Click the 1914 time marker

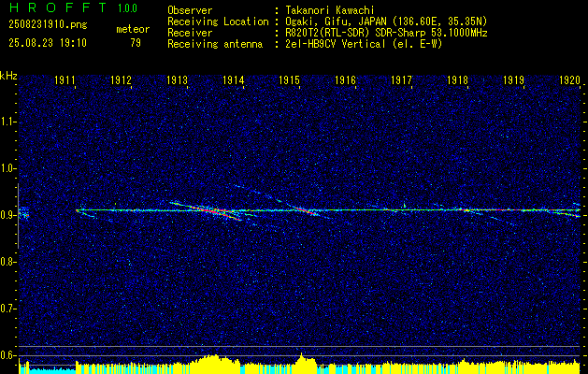point(234,79)
